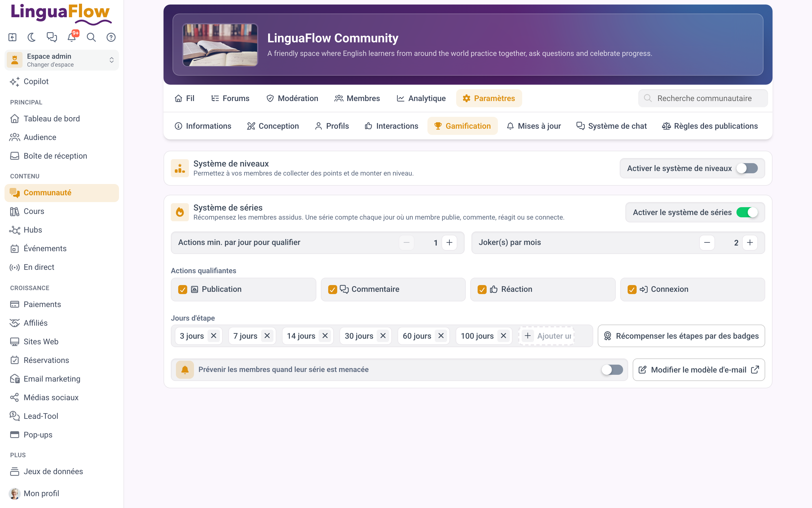Viewport: 812px width, 508px height.
Task: Open Mon profil avatar
Action: 14,494
